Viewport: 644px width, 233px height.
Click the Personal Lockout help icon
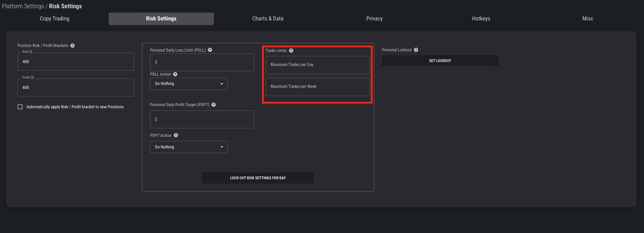click(x=416, y=50)
